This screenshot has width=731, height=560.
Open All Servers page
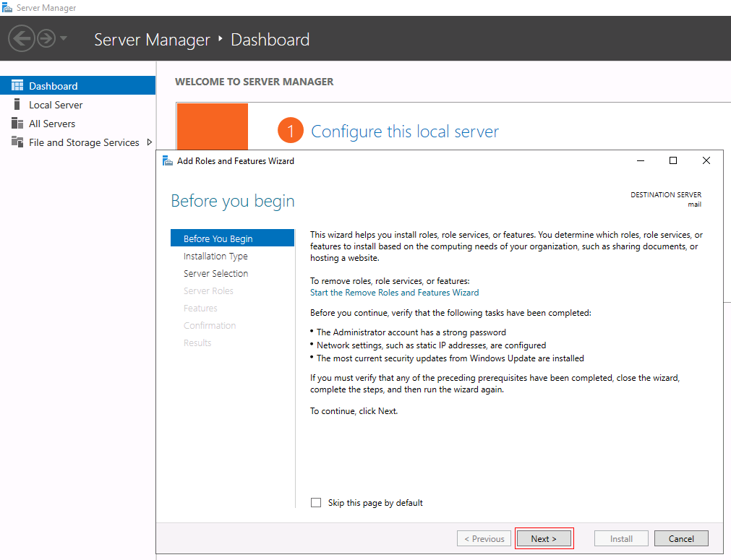pyautogui.click(x=52, y=124)
